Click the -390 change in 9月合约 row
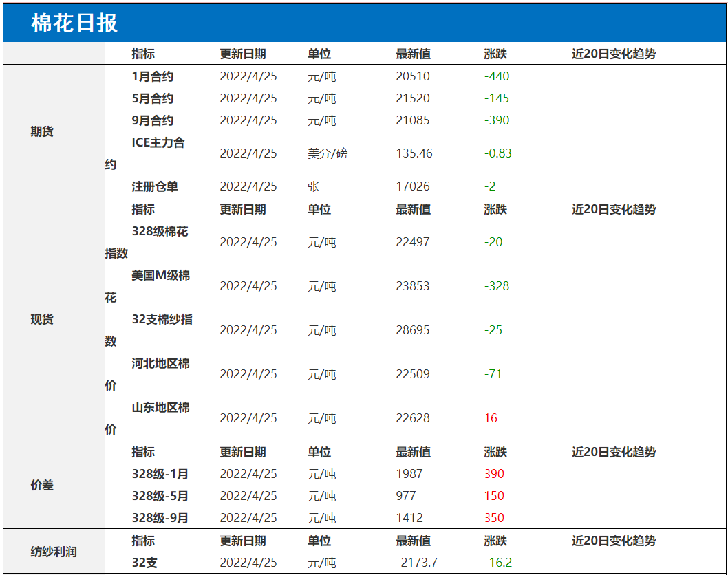Viewport: 728px width, 575px height. (x=497, y=120)
